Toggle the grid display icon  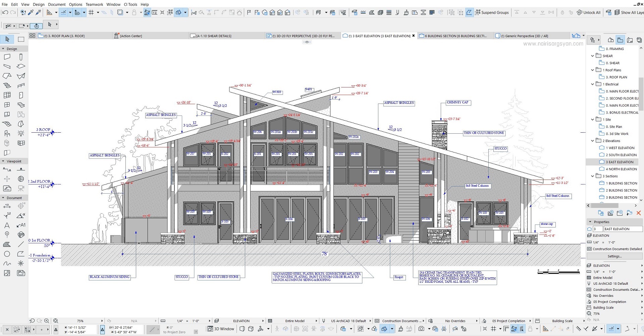91,12
